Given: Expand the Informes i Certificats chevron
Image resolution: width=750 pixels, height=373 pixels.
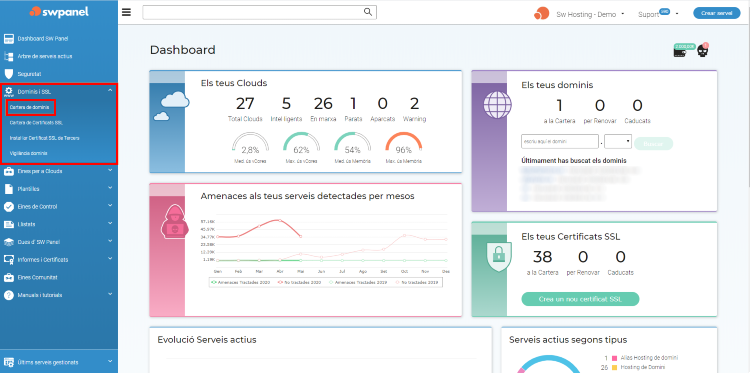Looking at the screenshot, I should point(110,258).
